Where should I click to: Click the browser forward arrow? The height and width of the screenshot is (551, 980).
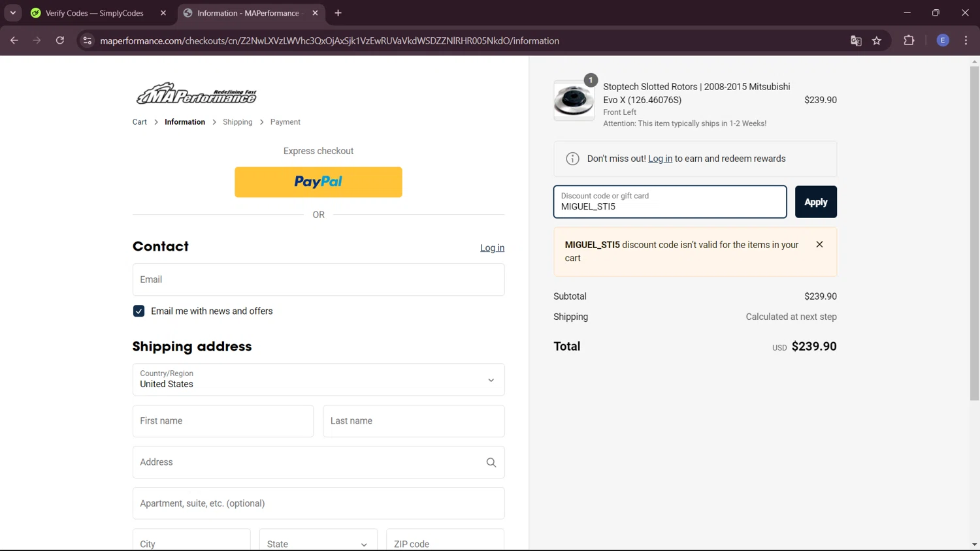point(37,40)
